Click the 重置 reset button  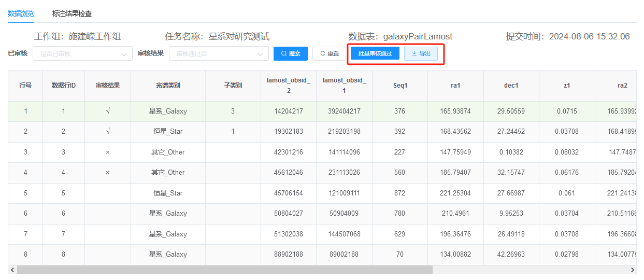(329, 53)
